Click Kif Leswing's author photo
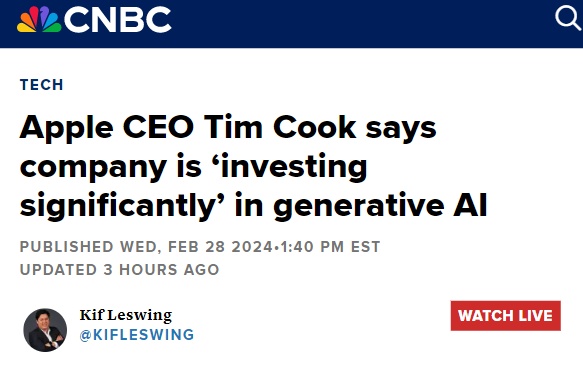 coord(45,330)
